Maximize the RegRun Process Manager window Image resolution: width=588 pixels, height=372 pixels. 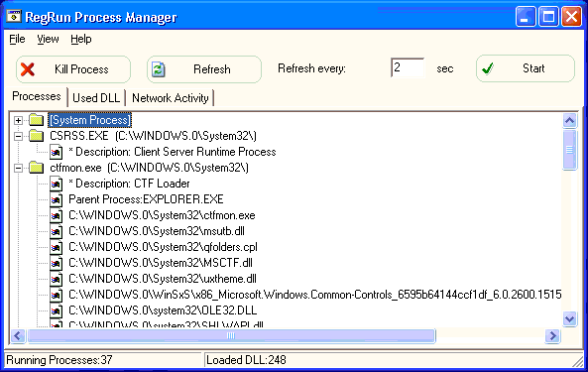click(x=548, y=17)
